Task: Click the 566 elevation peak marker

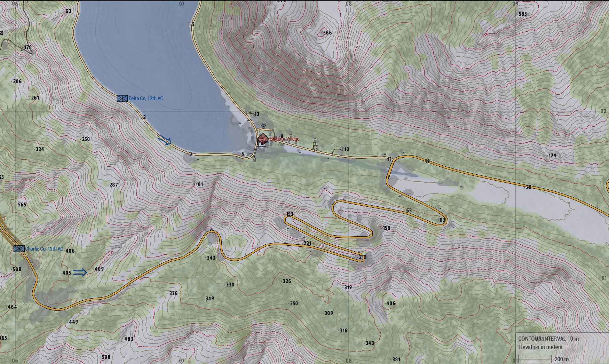Action: pos(327,33)
